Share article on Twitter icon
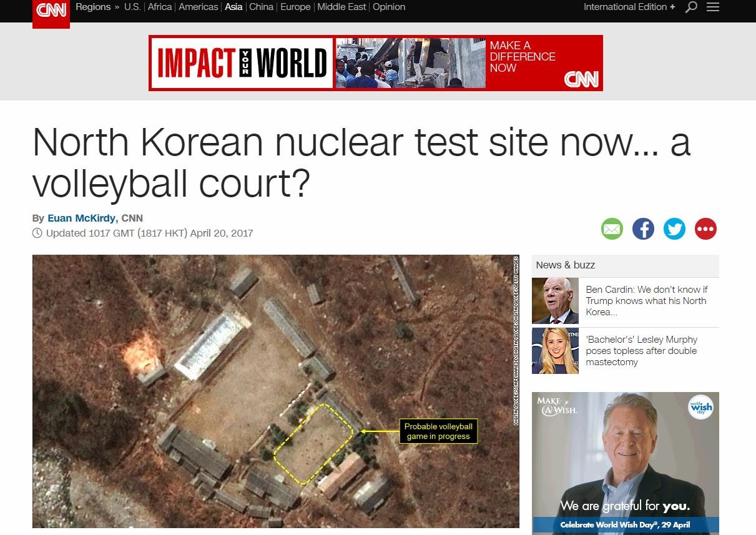Screen dimensions: 756x535 [674, 229]
